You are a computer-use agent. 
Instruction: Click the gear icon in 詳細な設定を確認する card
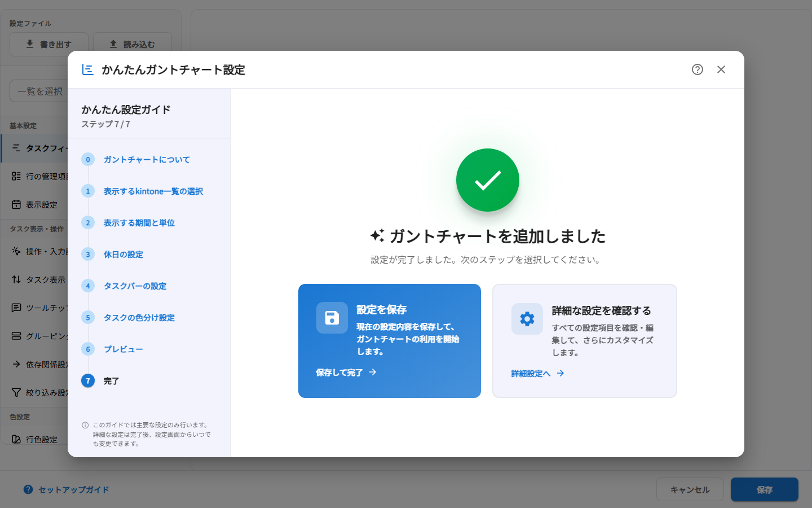click(527, 319)
